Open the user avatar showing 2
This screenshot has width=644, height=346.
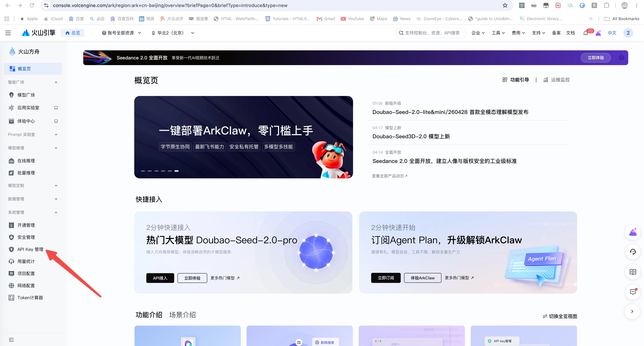(628, 33)
